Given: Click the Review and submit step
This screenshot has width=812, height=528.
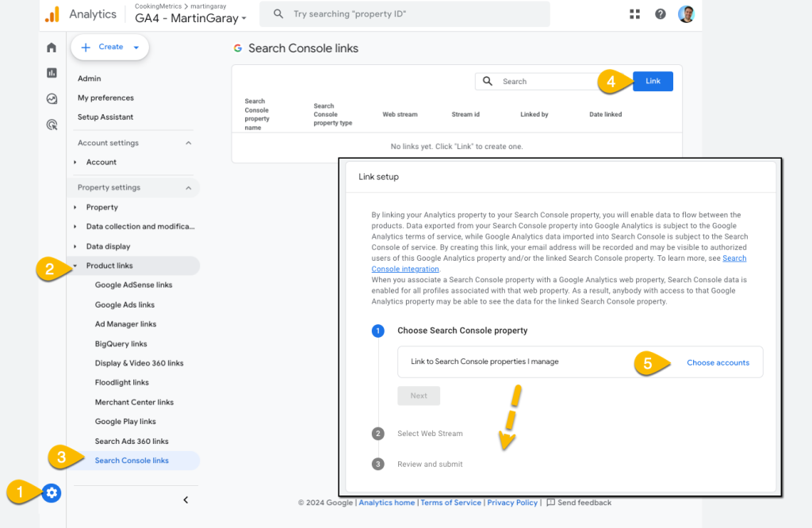Looking at the screenshot, I should click(430, 465).
